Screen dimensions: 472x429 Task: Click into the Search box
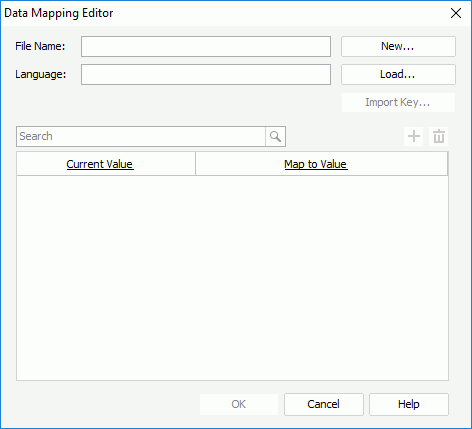coord(141,136)
